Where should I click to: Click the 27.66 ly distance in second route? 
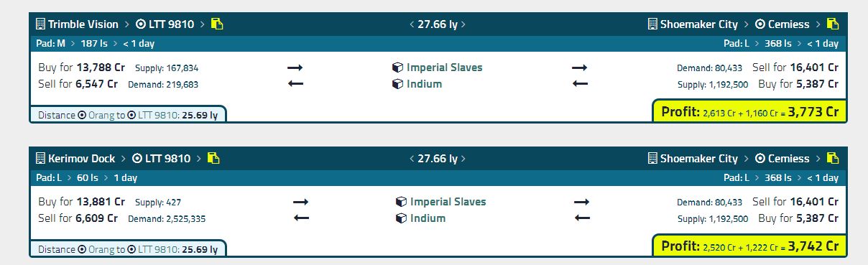[438, 159]
